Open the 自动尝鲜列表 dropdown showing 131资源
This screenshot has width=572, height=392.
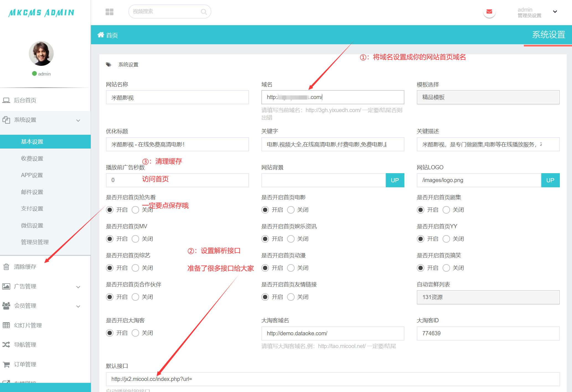(488, 297)
